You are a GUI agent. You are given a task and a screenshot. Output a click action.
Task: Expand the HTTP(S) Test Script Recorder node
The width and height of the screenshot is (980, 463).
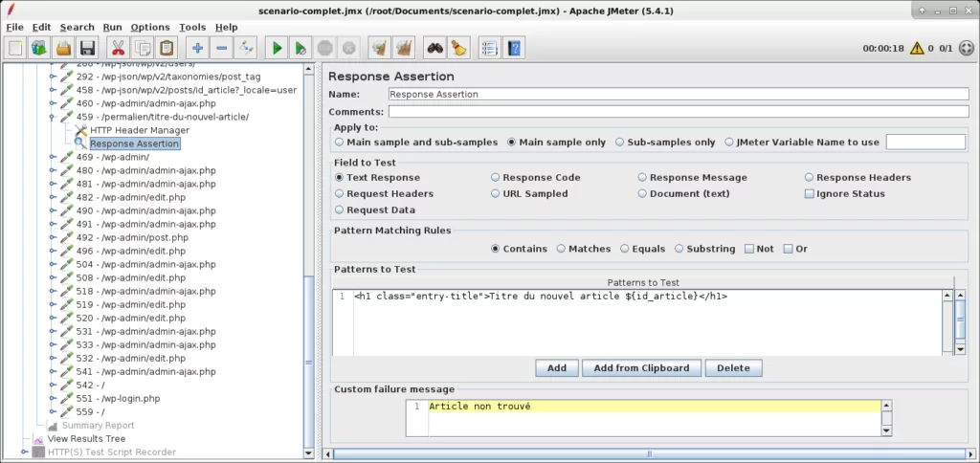tap(24, 452)
